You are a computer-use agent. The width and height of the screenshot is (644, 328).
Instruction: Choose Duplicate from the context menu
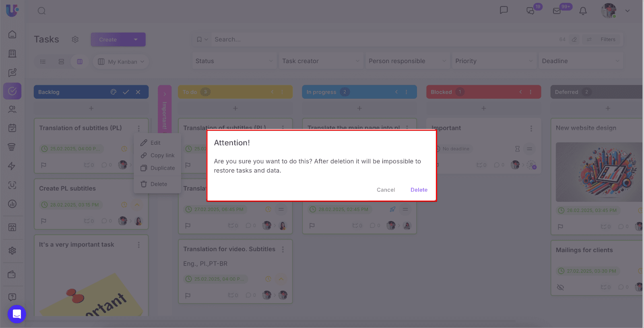(162, 168)
